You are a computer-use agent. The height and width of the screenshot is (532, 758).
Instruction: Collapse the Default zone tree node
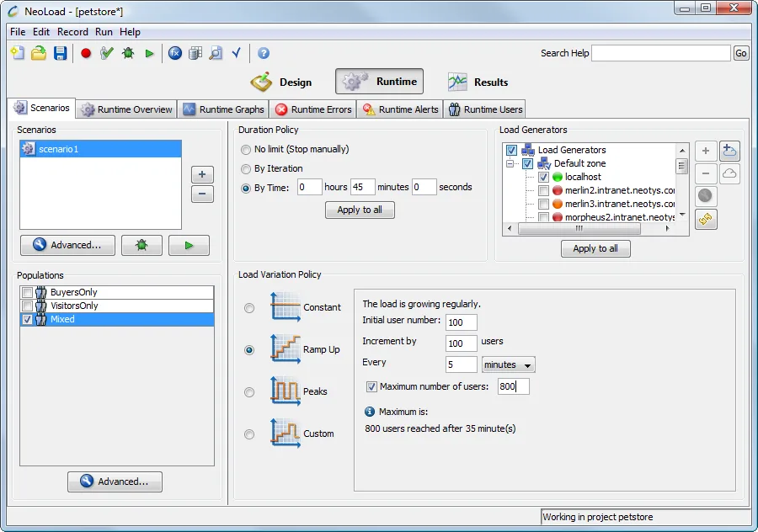coord(510,164)
